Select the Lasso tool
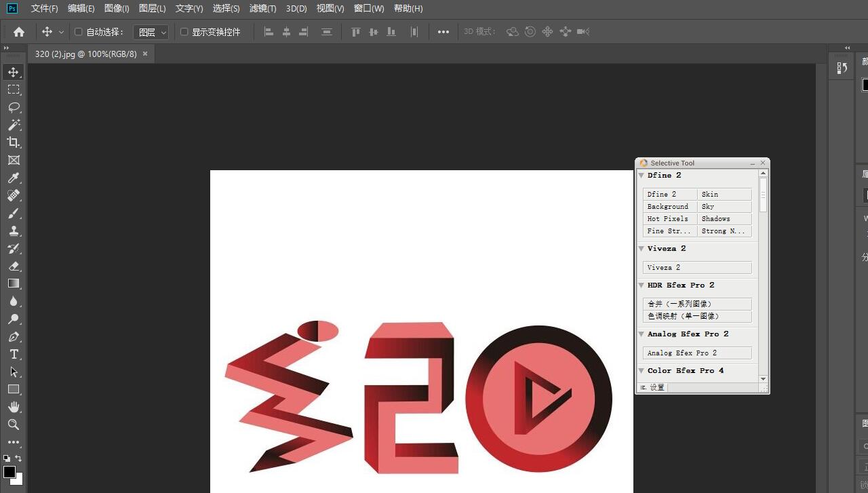868x493 pixels. [x=14, y=107]
